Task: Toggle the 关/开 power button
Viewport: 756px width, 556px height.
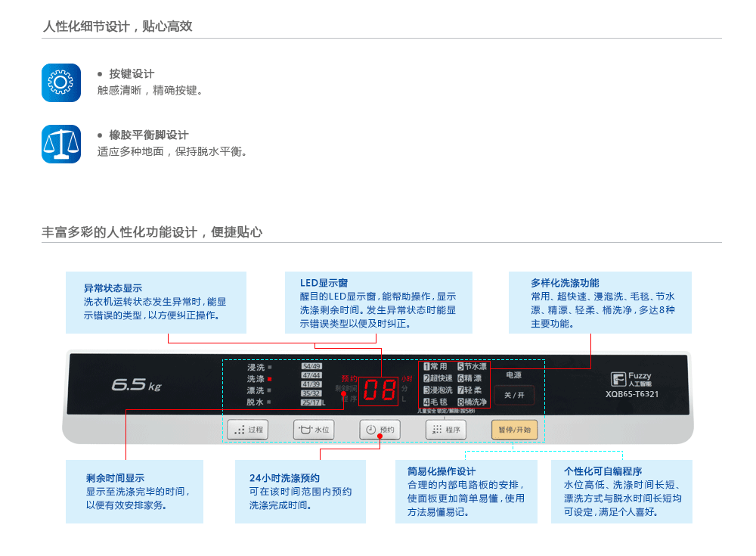Action: (x=514, y=395)
